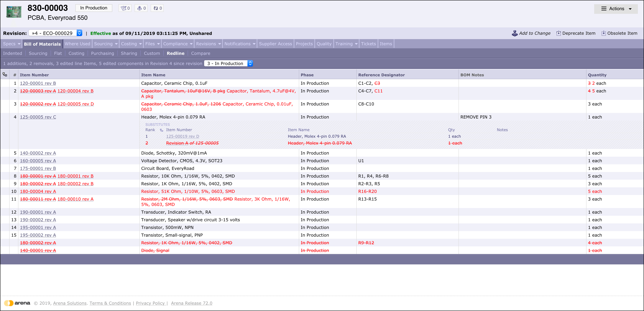Screen dimensions: 644x311
Task: Switch to the Indented BOM view
Action: pyautogui.click(x=12, y=53)
